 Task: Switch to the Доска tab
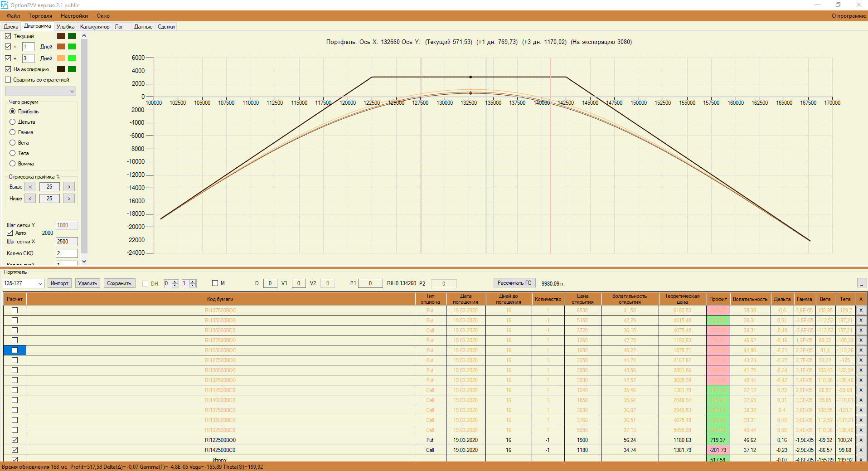(11, 27)
